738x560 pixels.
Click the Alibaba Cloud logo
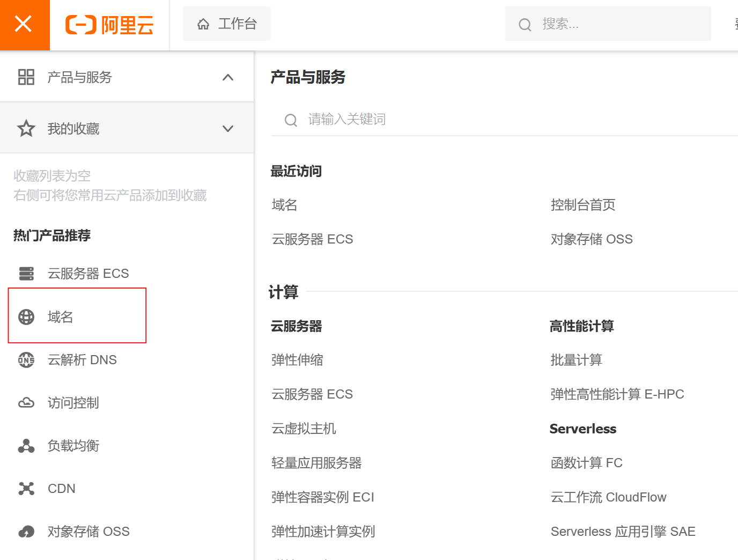(109, 25)
